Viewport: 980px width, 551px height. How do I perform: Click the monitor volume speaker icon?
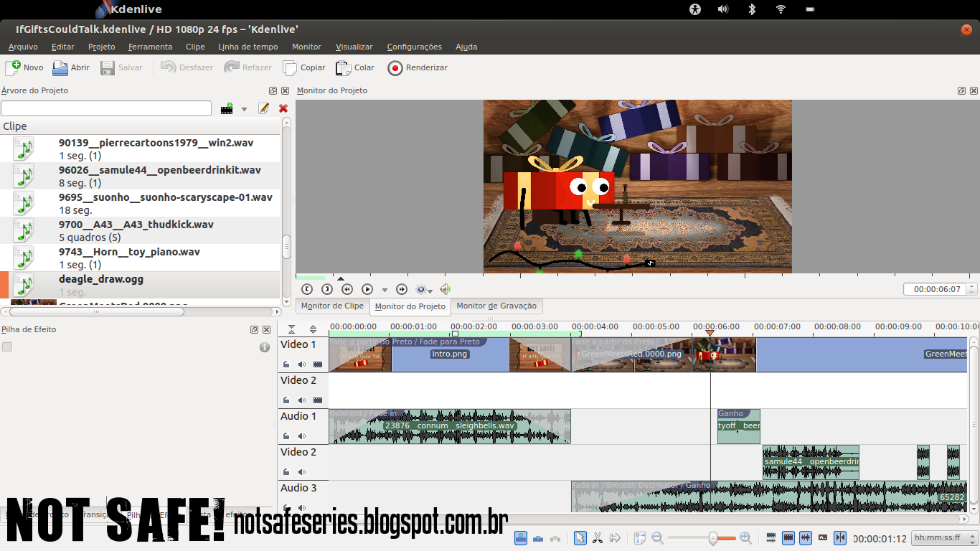pyautogui.click(x=446, y=289)
